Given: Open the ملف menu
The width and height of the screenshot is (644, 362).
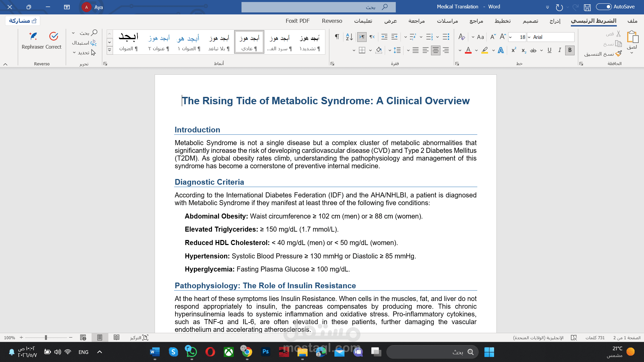Looking at the screenshot, I should (x=632, y=21).
